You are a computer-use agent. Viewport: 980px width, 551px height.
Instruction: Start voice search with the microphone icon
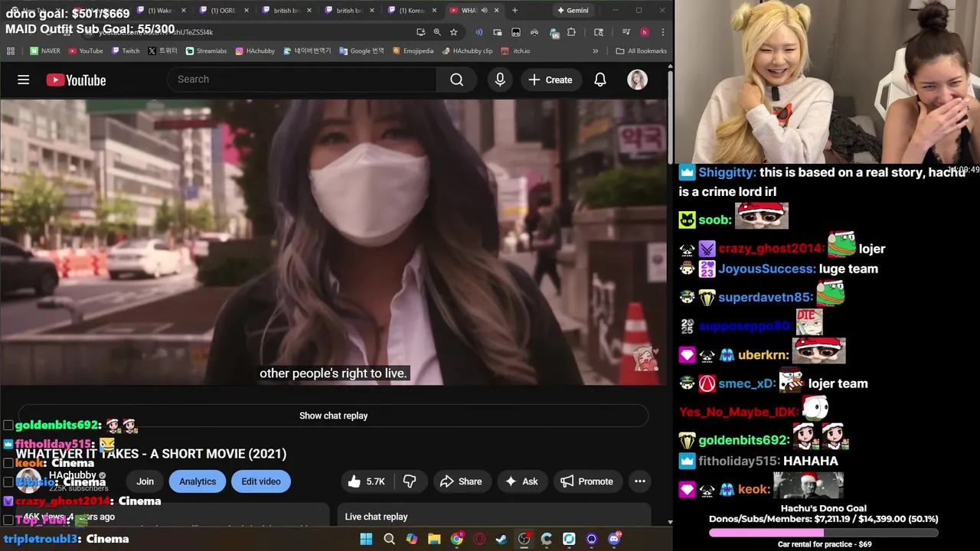coord(500,80)
